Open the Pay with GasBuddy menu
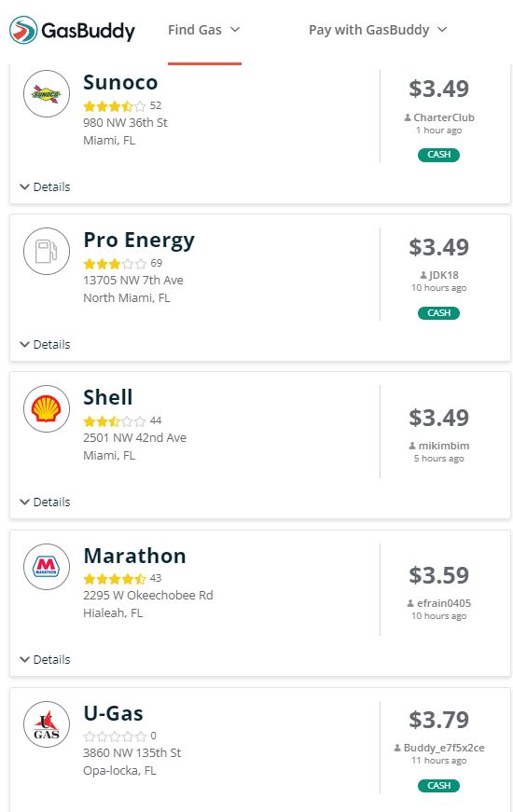This screenshot has height=812, width=513. [378, 30]
